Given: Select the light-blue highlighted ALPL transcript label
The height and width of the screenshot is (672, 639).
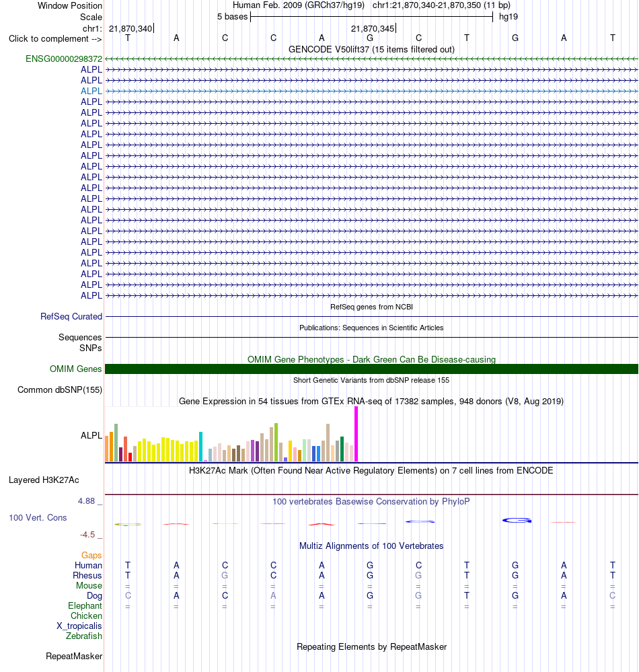Looking at the screenshot, I should coord(91,91).
